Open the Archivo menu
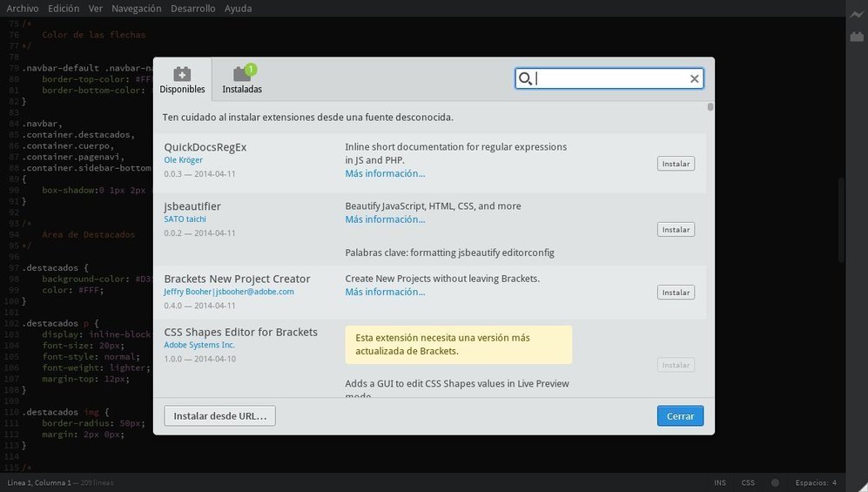This screenshot has width=868, height=492. 23,9
